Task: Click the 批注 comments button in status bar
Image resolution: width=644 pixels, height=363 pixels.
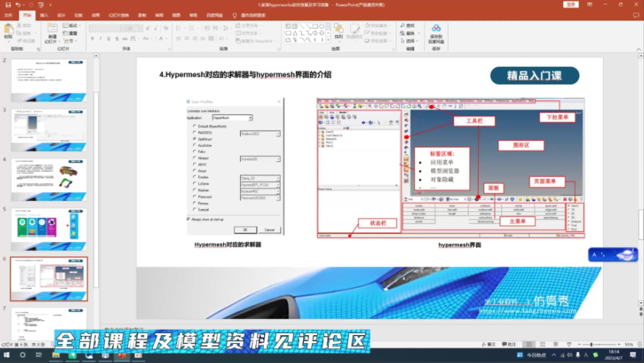Action: click(x=509, y=345)
